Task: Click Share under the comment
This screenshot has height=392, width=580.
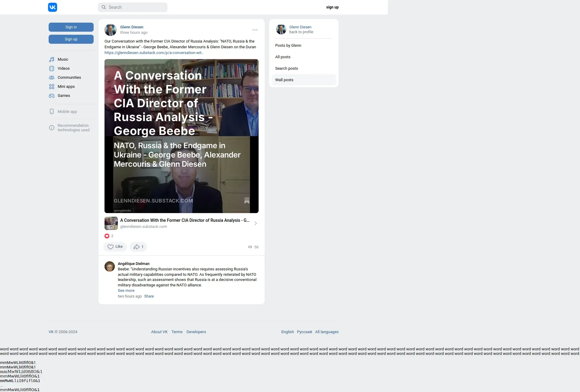Action: point(149,296)
